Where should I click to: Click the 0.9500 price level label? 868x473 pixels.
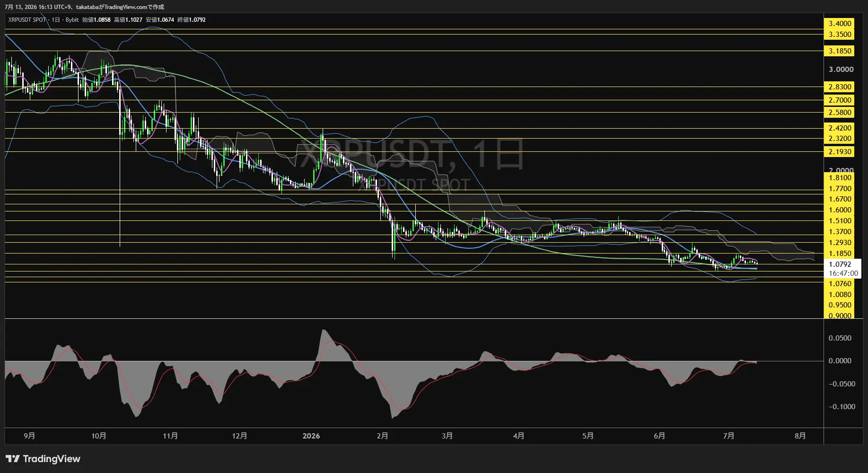(x=840, y=305)
